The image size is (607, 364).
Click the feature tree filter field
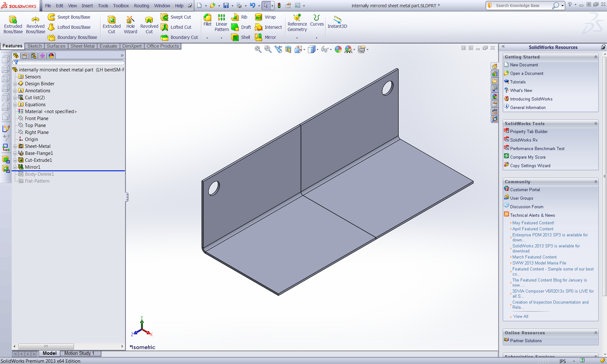pos(68,63)
